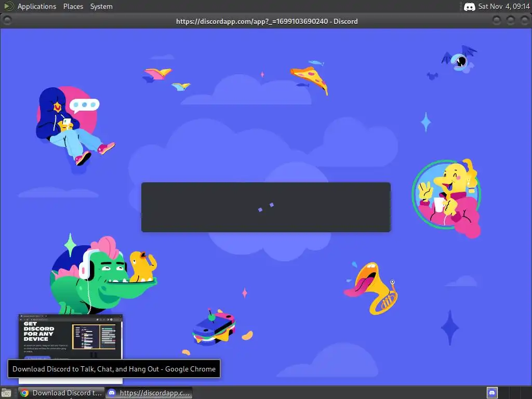Maximize the Discord window
The image size is (532, 399).
point(510,20)
